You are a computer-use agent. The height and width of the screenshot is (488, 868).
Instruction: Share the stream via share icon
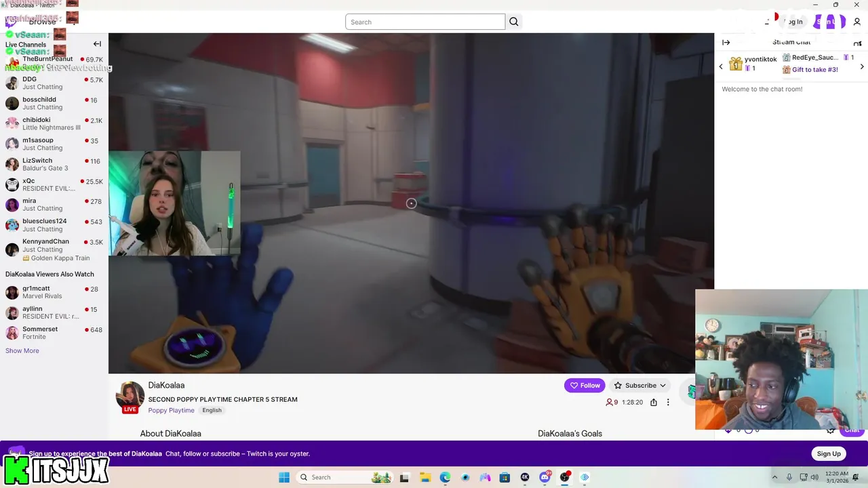coord(654,403)
